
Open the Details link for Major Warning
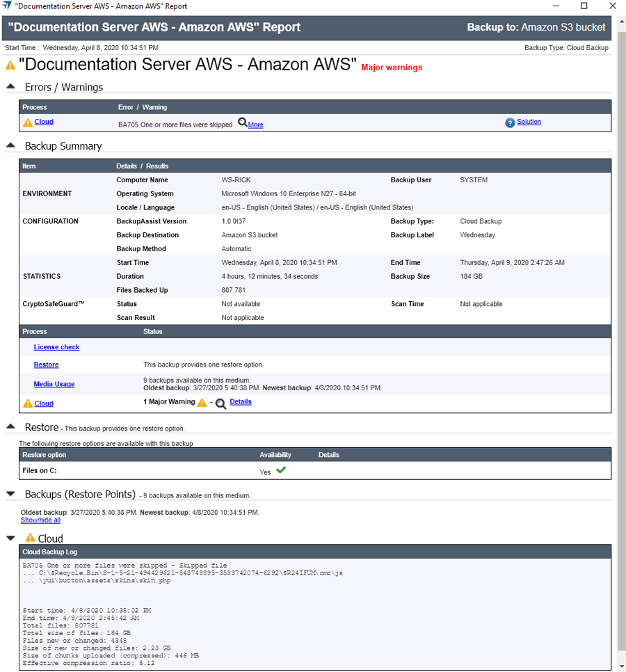pyautogui.click(x=241, y=401)
